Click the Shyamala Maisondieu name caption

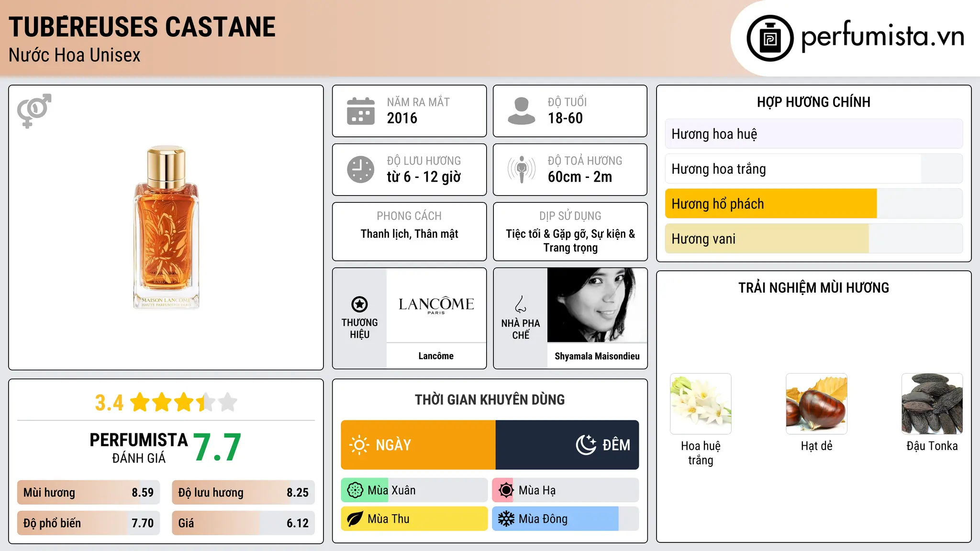[597, 356]
